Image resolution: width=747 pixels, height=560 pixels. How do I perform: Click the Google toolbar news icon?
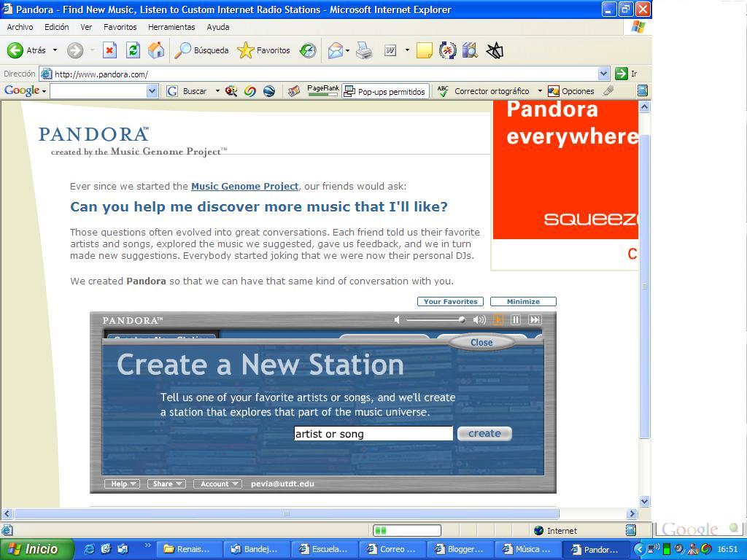294,91
